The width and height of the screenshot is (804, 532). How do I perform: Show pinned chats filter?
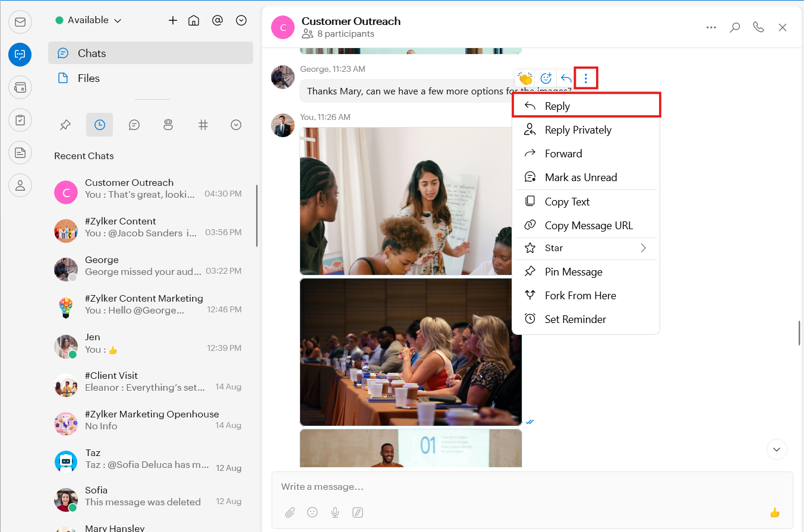(x=65, y=125)
